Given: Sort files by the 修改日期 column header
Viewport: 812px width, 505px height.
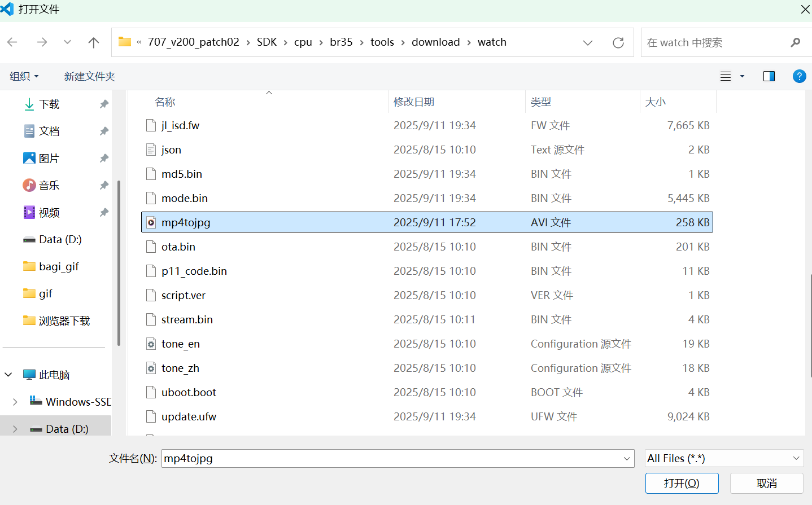Looking at the screenshot, I should (x=414, y=102).
